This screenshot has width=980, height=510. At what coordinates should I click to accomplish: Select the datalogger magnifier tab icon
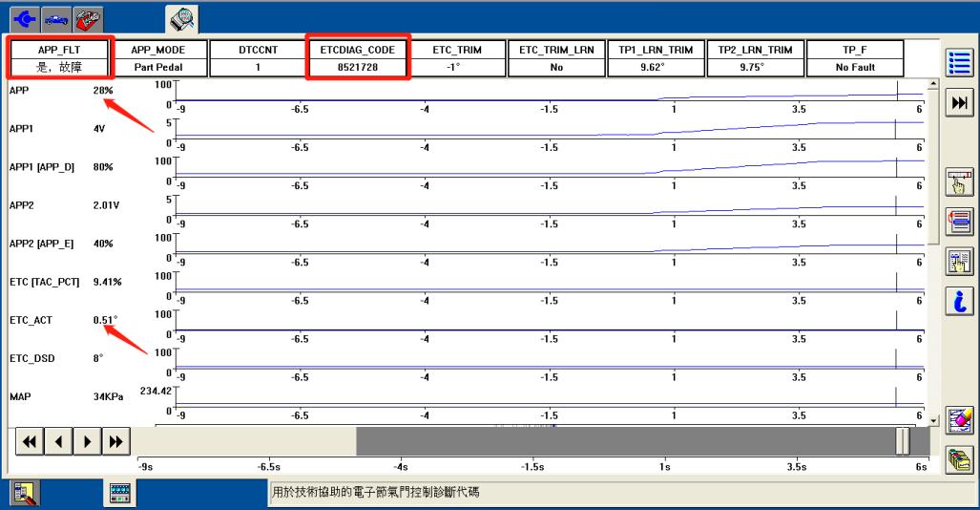click(182, 19)
